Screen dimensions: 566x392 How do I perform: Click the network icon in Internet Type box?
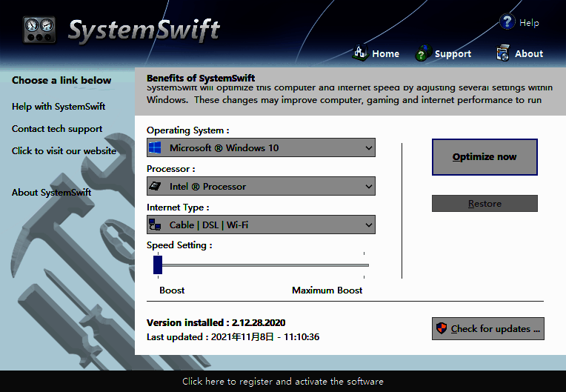point(156,225)
